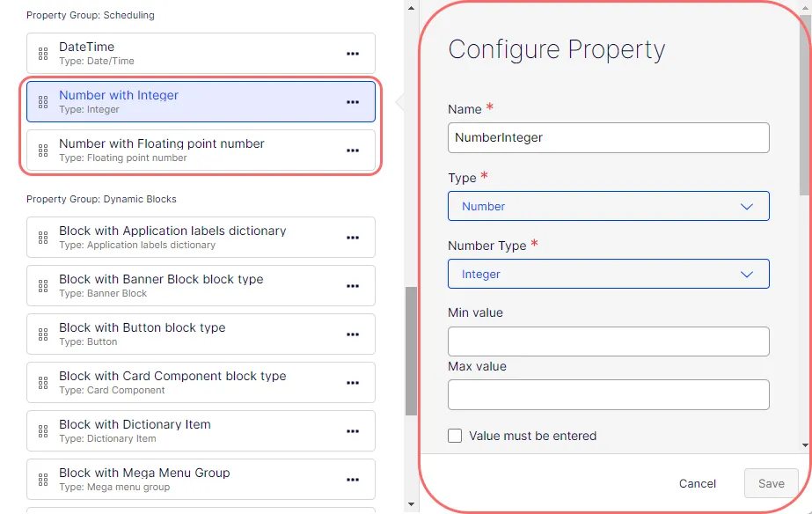Open ellipsis menu for Block with Dictionary Item

click(x=353, y=431)
